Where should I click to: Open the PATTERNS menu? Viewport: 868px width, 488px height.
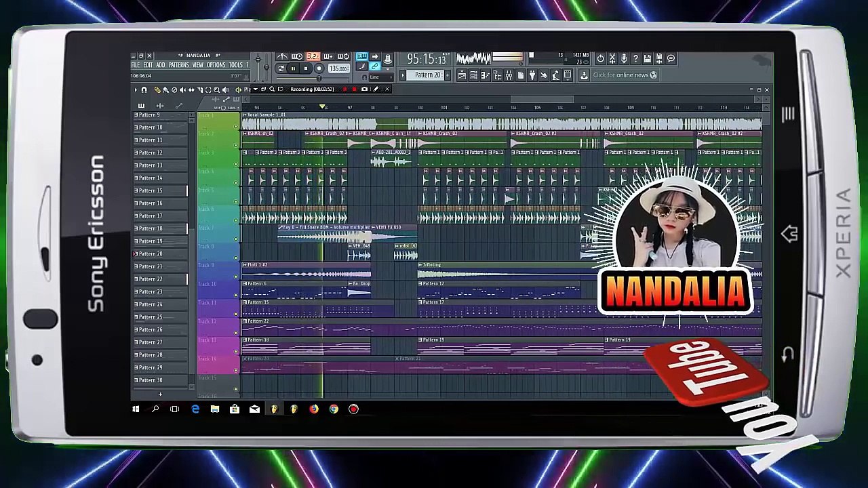[x=178, y=65]
